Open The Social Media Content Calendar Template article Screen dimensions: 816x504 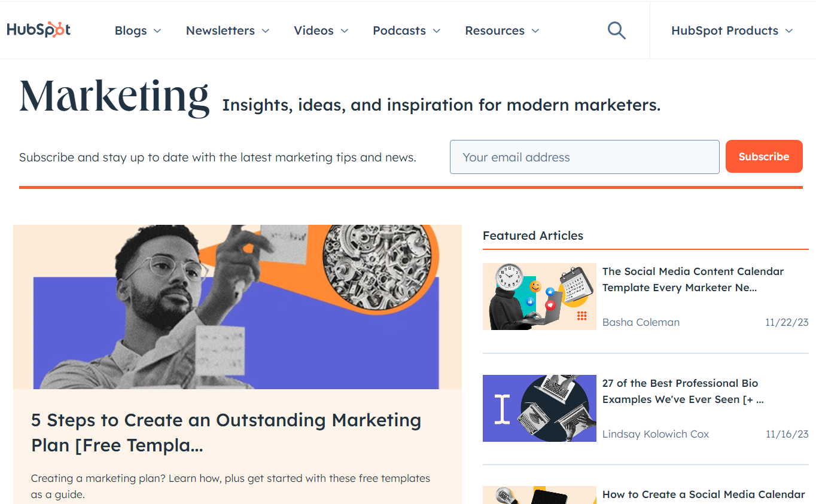coord(692,279)
